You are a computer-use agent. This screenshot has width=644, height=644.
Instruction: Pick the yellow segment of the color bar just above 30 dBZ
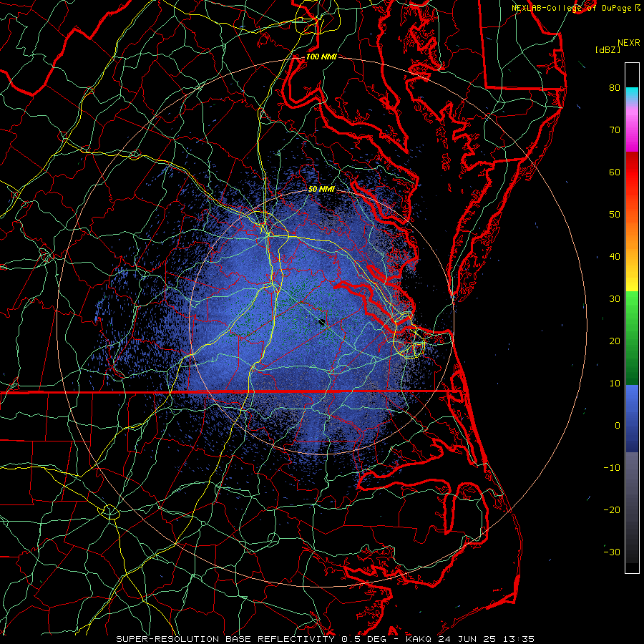point(632,283)
